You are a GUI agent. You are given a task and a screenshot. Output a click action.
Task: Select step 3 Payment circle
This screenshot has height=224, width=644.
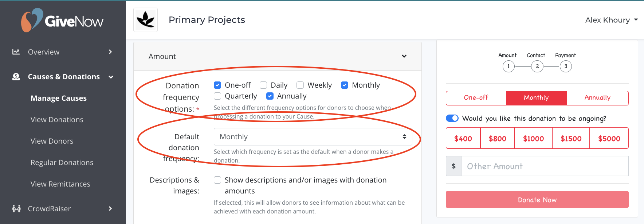click(566, 66)
